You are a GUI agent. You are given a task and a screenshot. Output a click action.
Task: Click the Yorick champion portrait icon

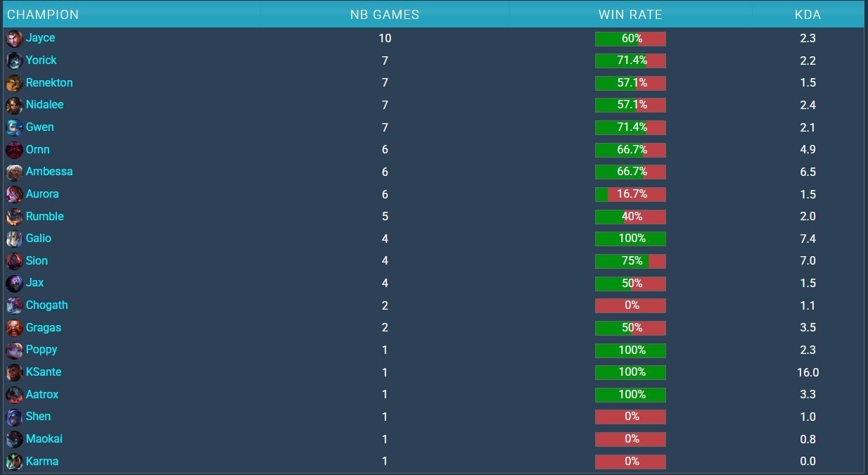14,61
